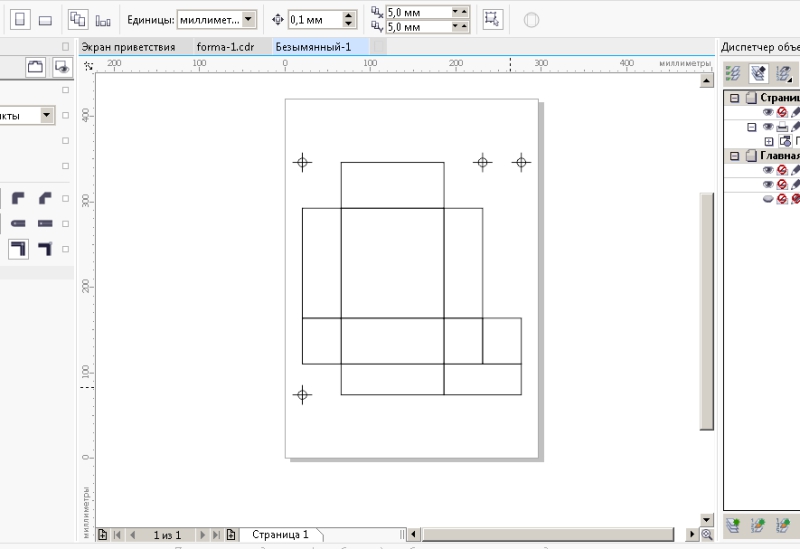Click the folder-tab icon in left docker
The image size is (800, 549).
(35, 67)
